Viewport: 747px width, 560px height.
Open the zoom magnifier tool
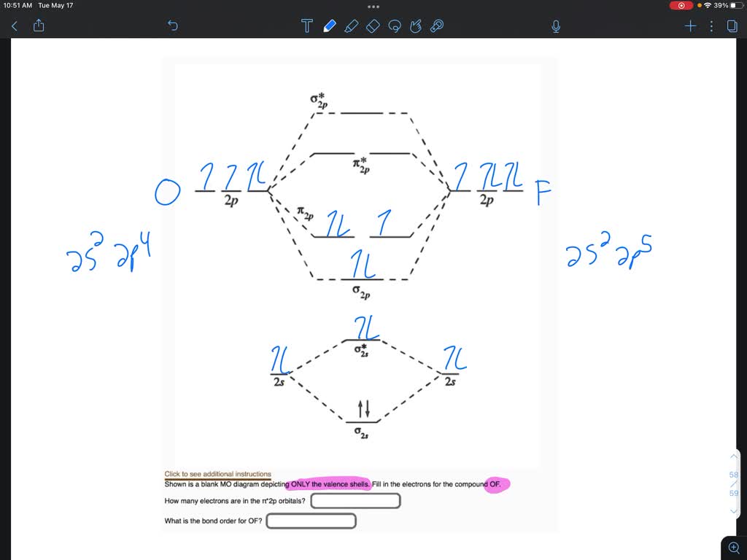733,548
